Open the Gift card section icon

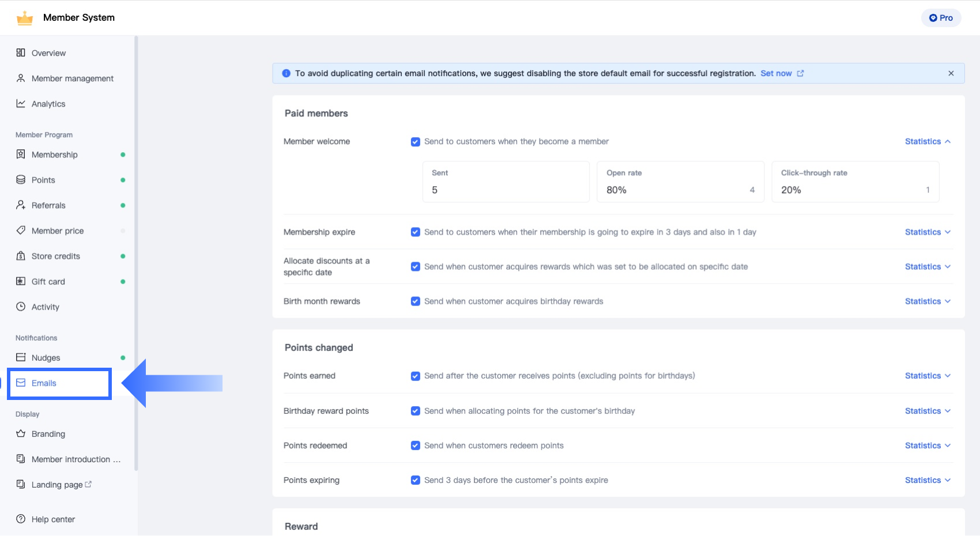click(20, 281)
